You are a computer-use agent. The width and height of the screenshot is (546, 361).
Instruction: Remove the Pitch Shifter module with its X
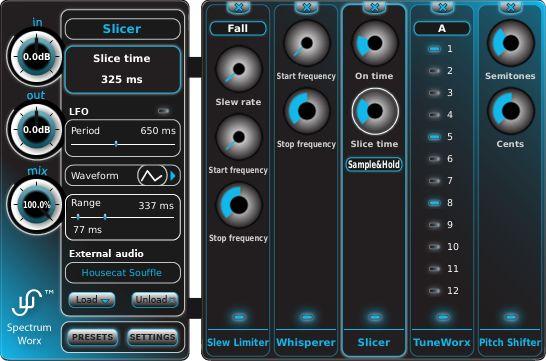510,7
